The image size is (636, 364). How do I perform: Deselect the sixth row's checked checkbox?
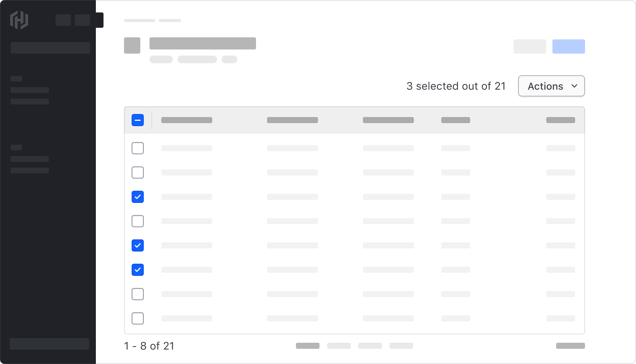(x=138, y=270)
